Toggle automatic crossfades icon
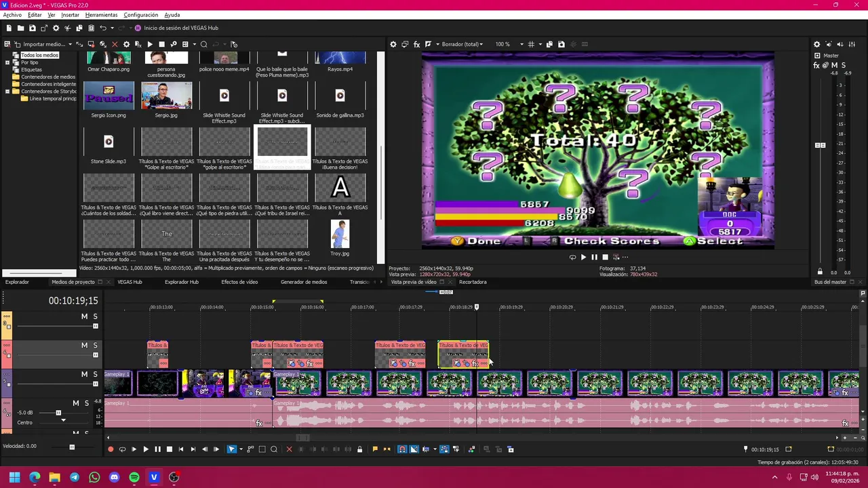This screenshot has width=868, height=488. click(414, 449)
